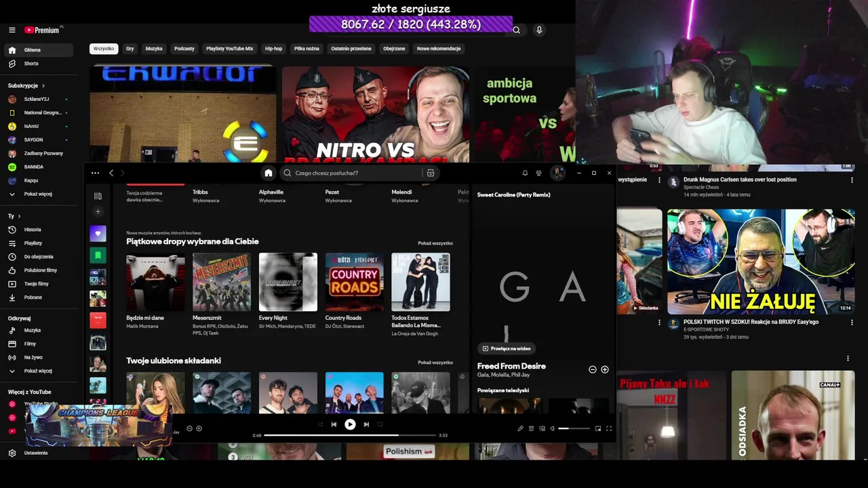Open Spotify Your Library icon
The width and height of the screenshot is (868, 488).
coord(98,196)
